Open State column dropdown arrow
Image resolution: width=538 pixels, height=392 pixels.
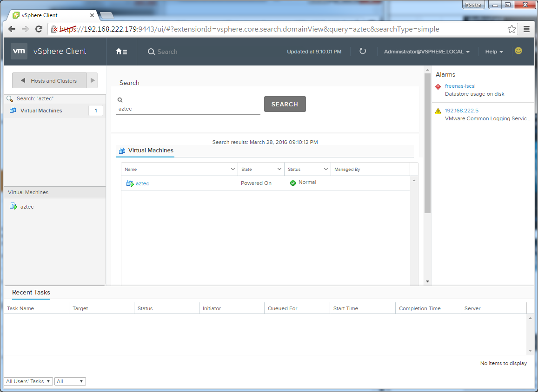tap(279, 169)
